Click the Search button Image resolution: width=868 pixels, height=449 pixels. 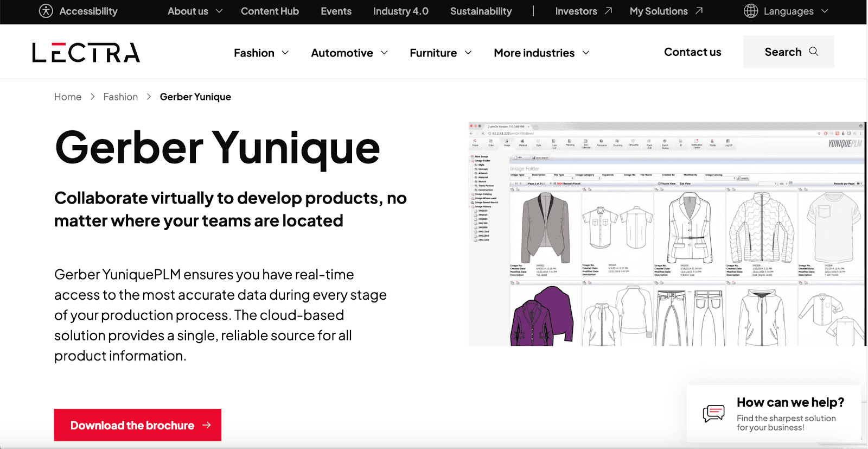(788, 52)
